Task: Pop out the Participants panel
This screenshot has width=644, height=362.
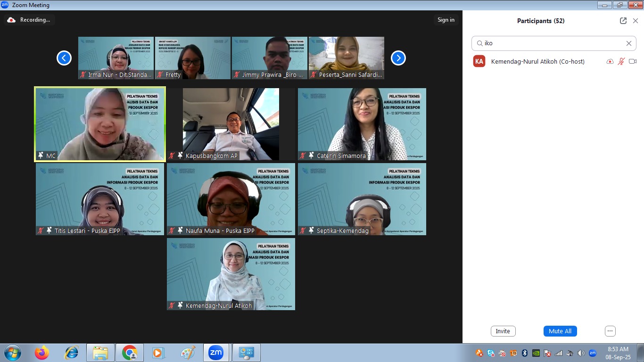Action: coord(623,21)
